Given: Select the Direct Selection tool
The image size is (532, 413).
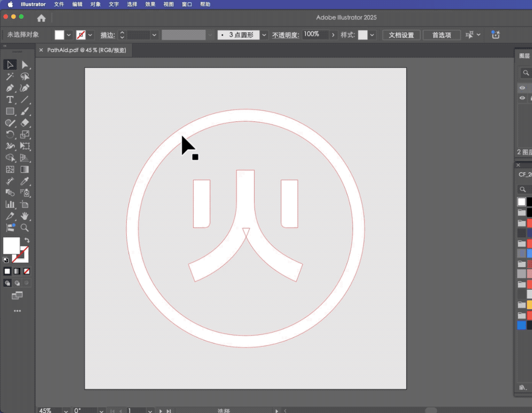Looking at the screenshot, I should pyautogui.click(x=25, y=65).
